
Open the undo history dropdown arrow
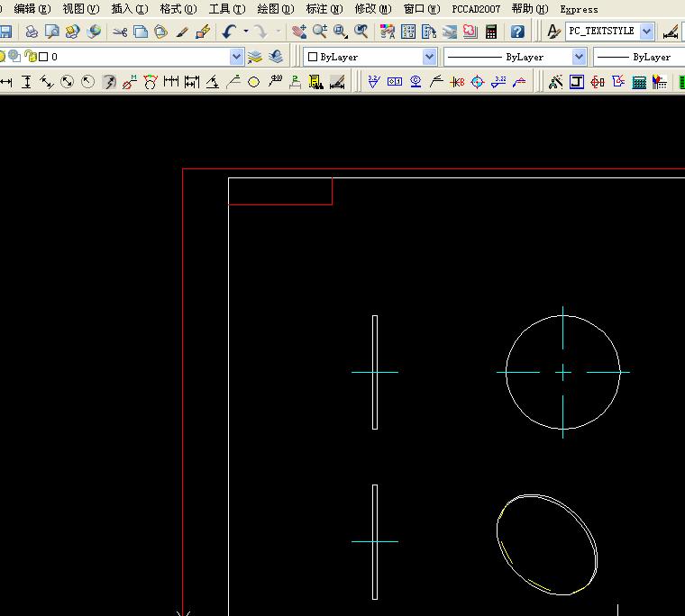pyautogui.click(x=246, y=32)
